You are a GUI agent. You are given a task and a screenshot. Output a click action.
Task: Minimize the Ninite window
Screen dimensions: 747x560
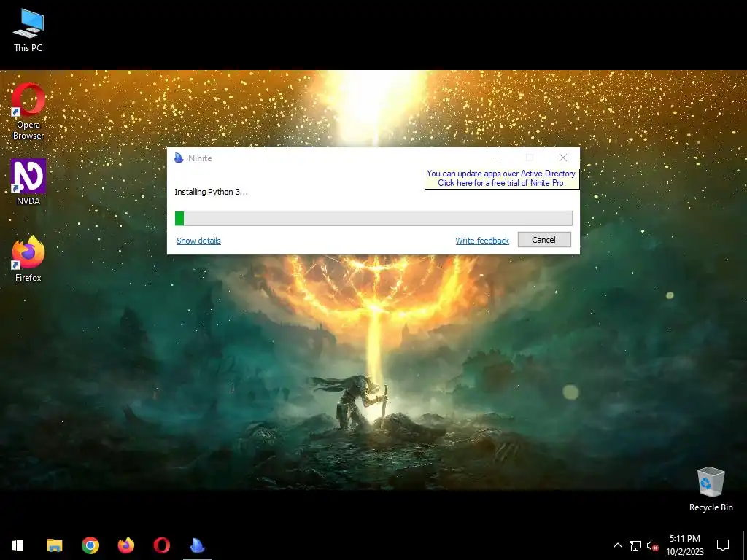click(496, 157)
